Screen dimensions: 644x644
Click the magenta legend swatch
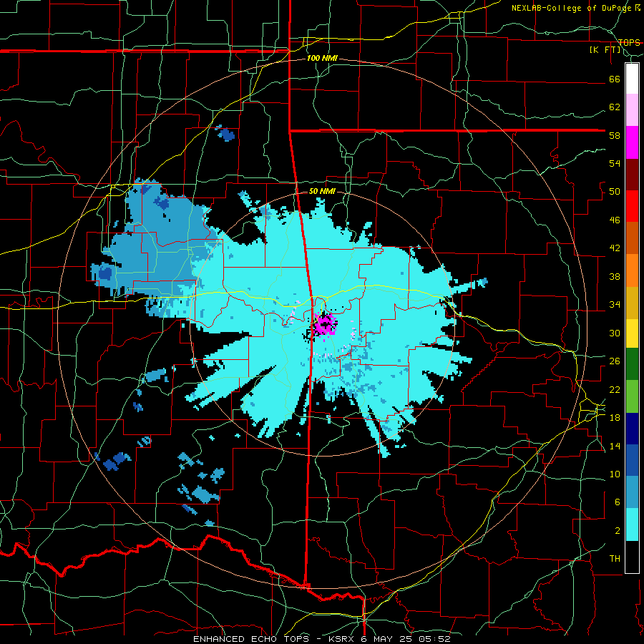(632, 142)
